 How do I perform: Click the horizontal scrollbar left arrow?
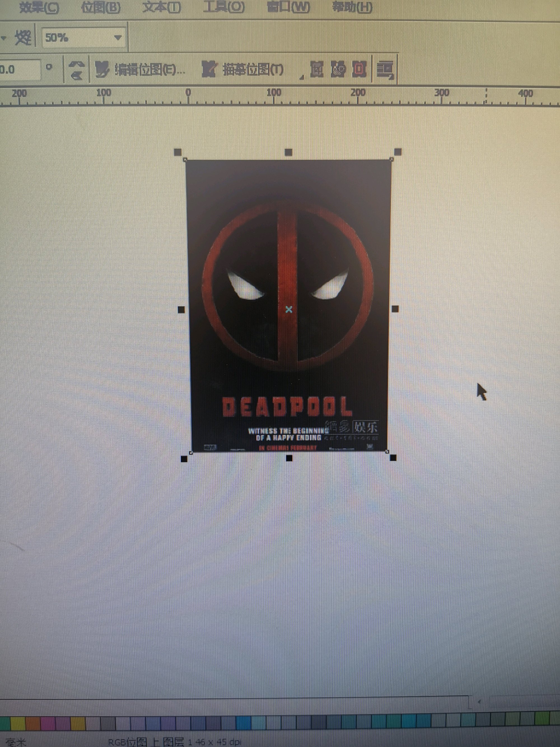(479, 701)
